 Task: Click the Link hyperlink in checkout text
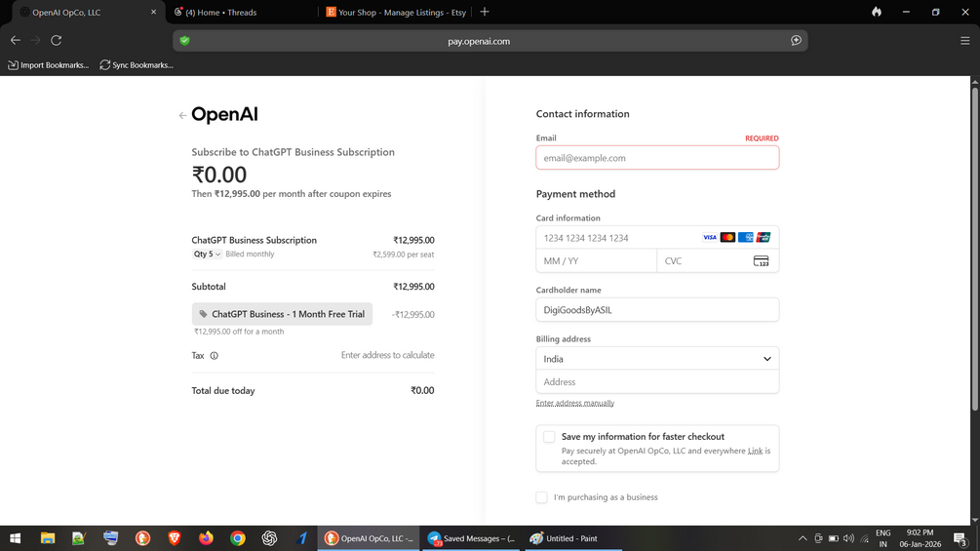(x=755, y=451)
